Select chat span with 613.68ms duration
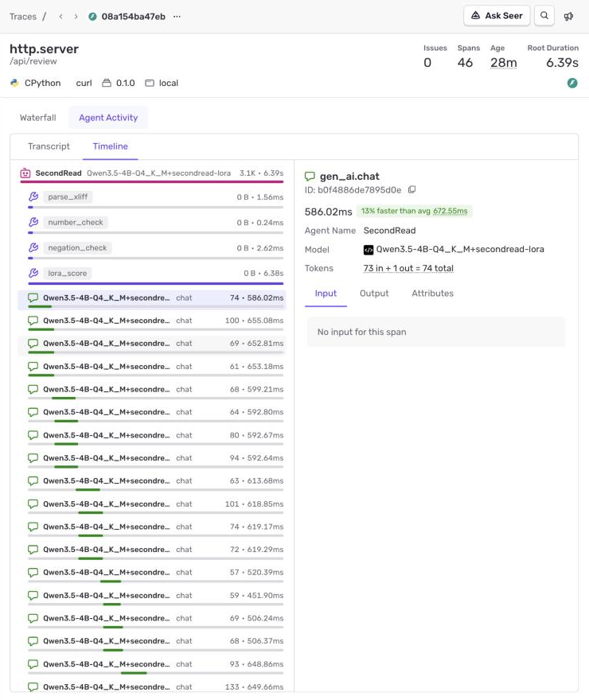 [x=152, y=483]
